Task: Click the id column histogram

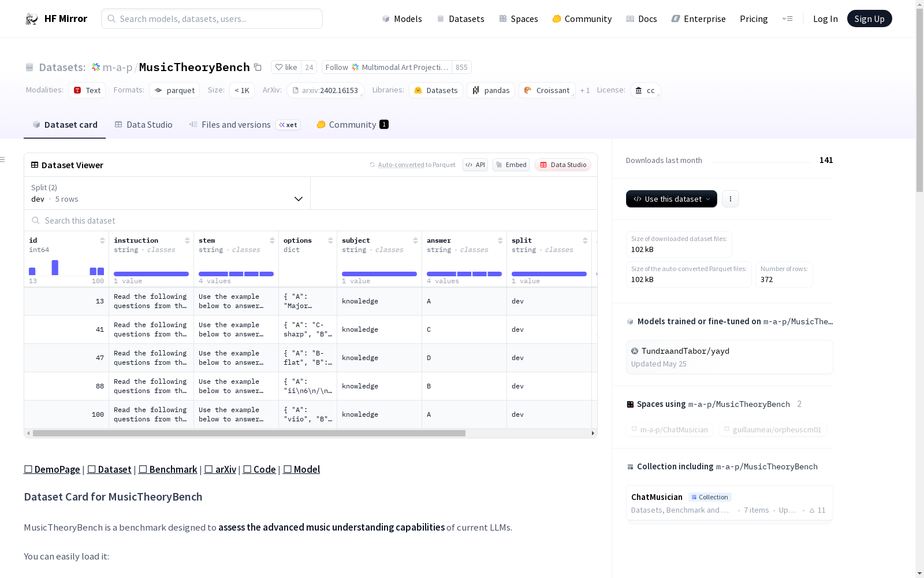Action: 66,268
